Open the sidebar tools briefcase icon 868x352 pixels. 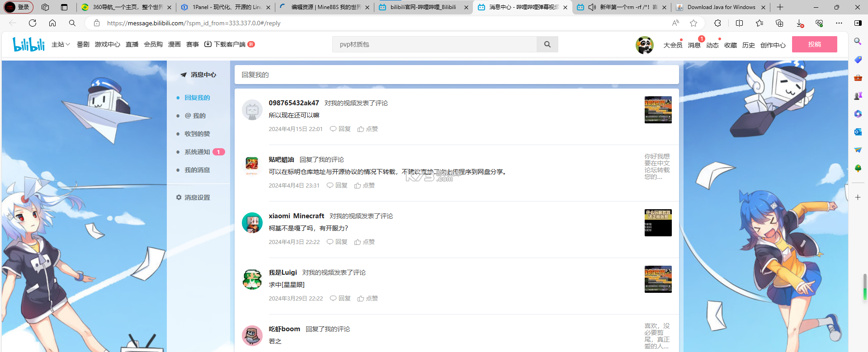858,78
